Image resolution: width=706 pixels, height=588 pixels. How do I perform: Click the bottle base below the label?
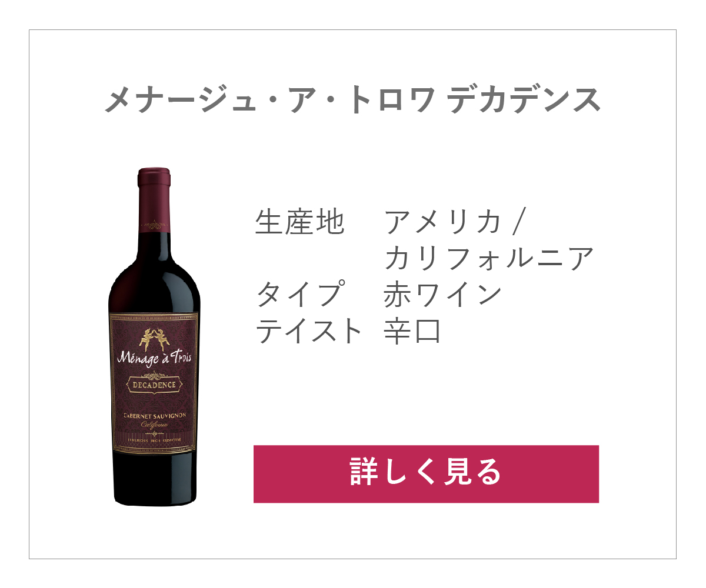(x=155, y=479)
